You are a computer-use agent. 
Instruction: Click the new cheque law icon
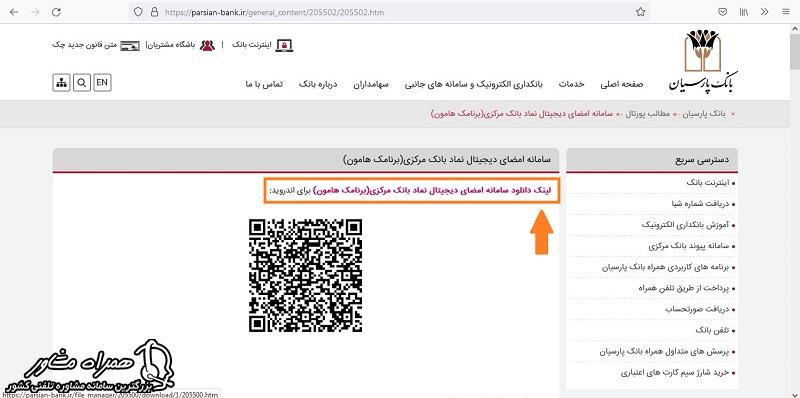(130, 45)
